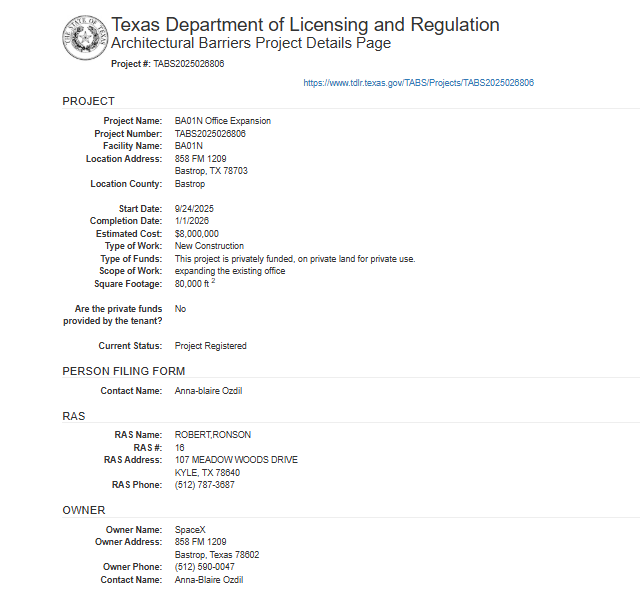The width and height of the screenshot is (640, 597).
Task: Select Bastrop, TX 78703 address line
Action: coord(211,171)
